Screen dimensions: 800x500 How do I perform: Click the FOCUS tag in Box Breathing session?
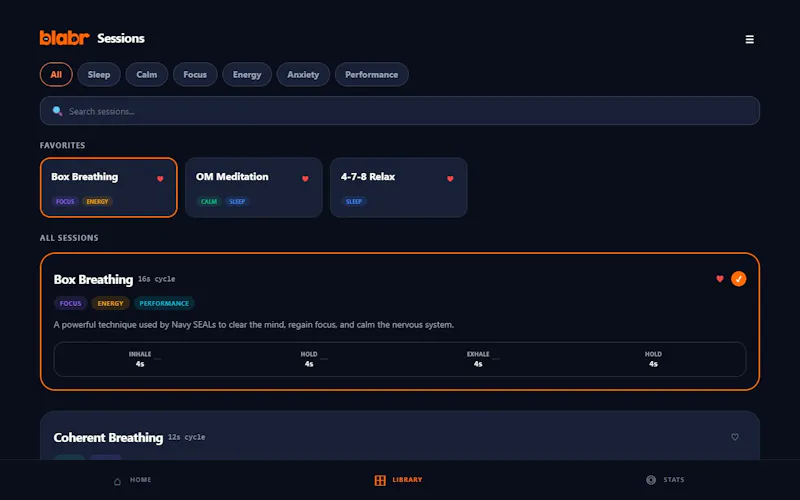(x=70, y=303)
